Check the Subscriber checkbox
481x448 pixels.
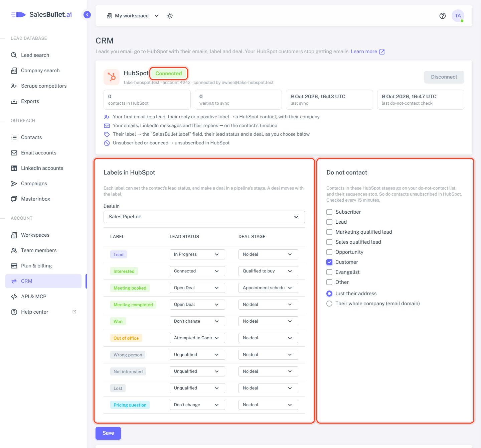[329, 212]
